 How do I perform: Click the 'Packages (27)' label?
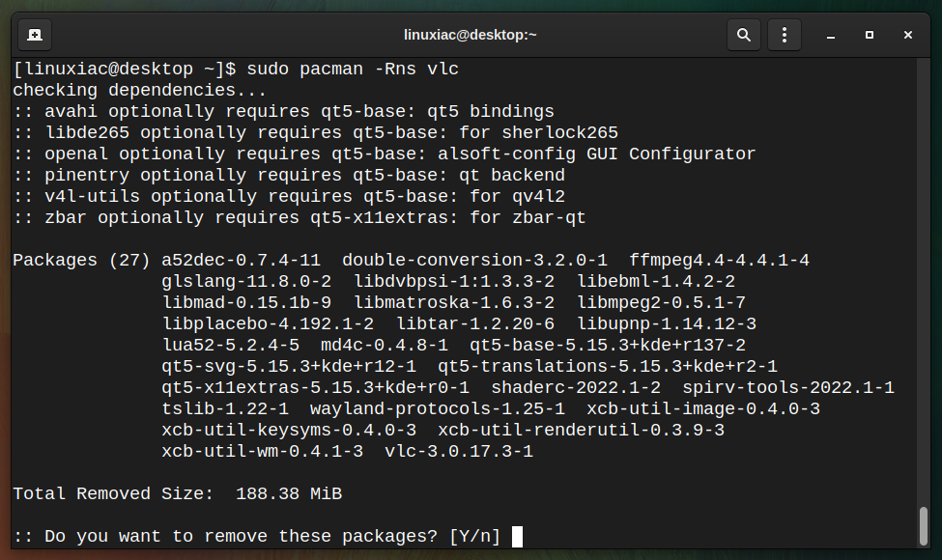(x=81, y=261)
